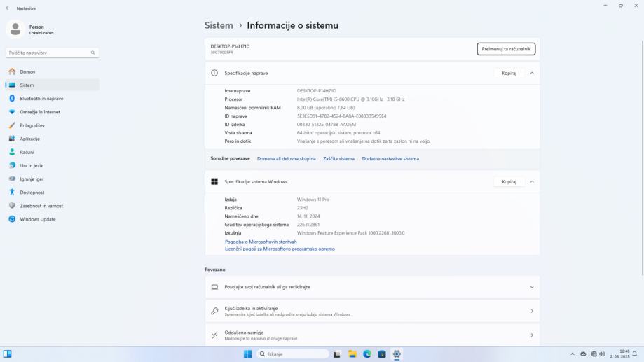
Task: Open Oddaljeno namizje settings arrow
Action: (532, 335)
